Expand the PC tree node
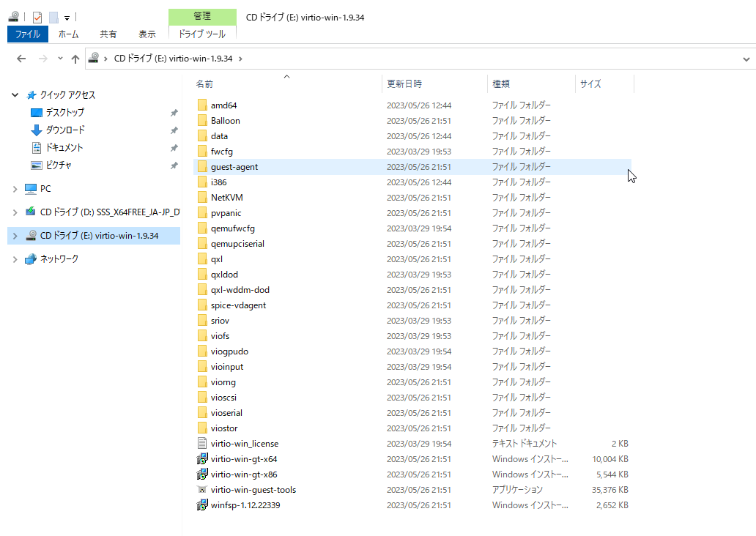Screen dimensions: 756x536 pyautogui.click(x=15, y=189)
